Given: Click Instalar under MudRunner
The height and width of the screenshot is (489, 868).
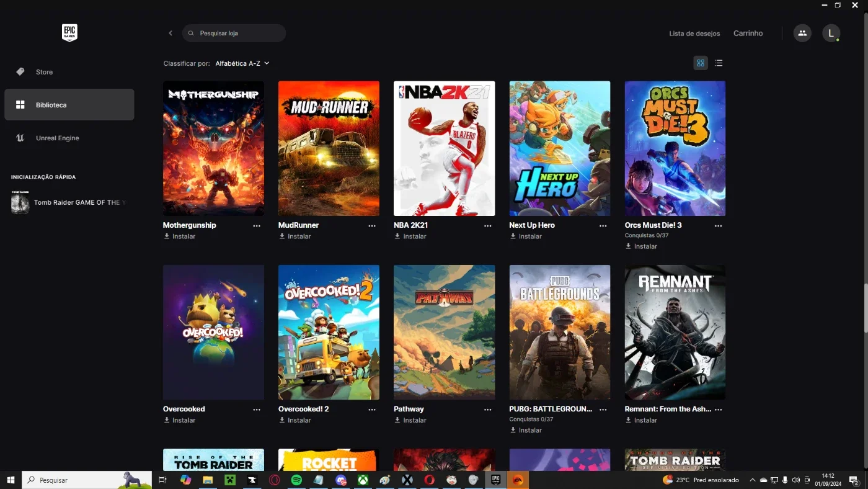Looking at the screenshot, I should (294, 236).
